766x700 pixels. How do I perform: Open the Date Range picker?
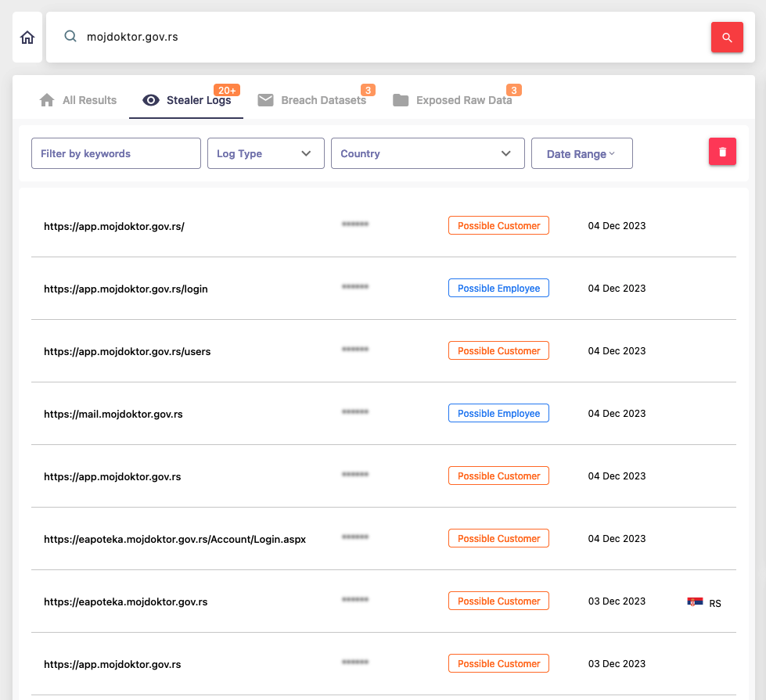click(x=582, y=153)
